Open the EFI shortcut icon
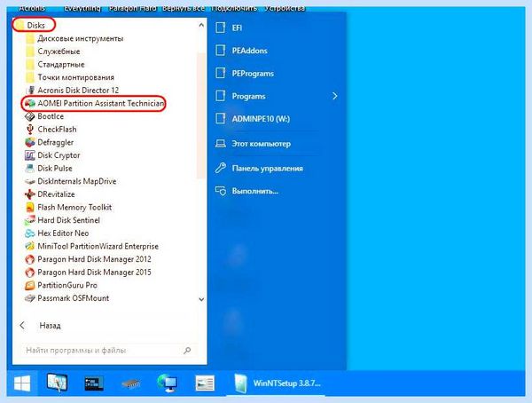The height and width of the screenshot is (403, 532). coord(221,28)
